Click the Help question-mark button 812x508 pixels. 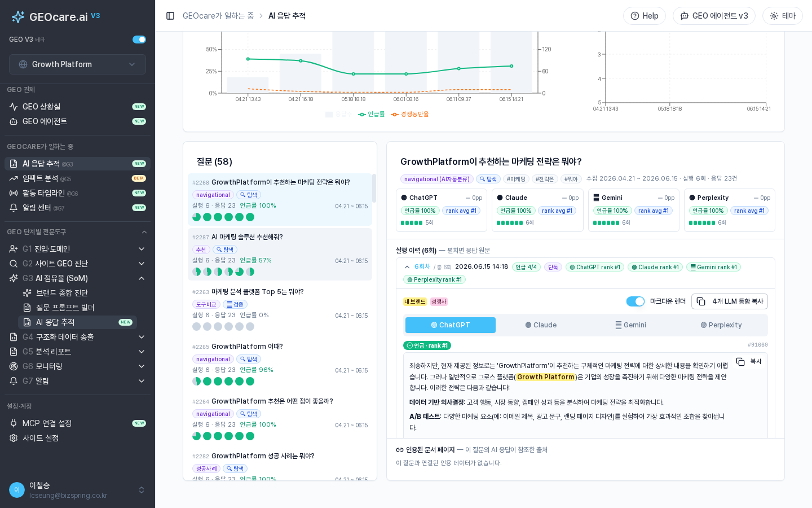(645, 16)
